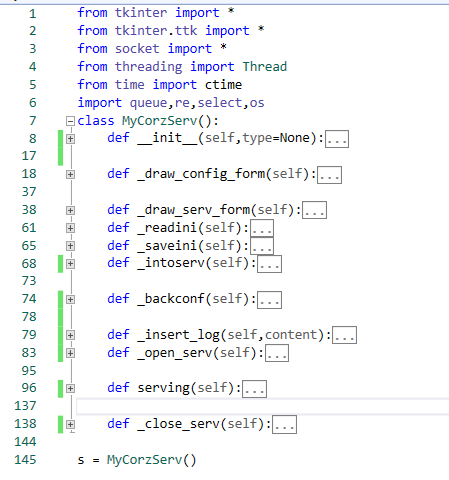Expand the _intoserv method fold

tap(70, 264)
